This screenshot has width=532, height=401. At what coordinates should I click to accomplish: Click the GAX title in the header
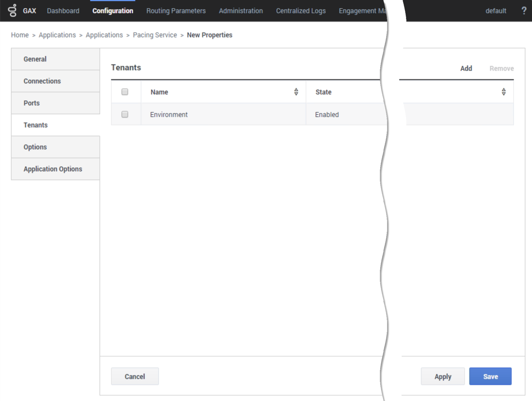pyautogui.click(x=29, y=11)
